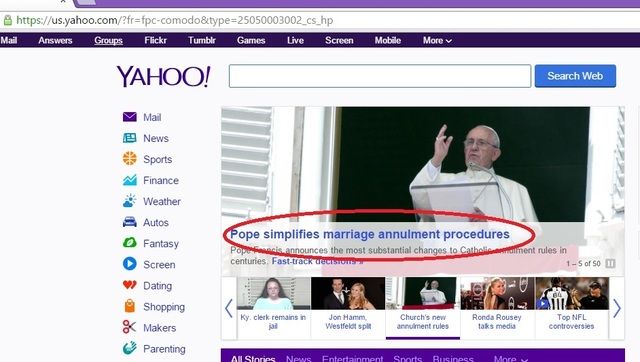Click the browser address bar URL
Image resolution: width=640 pixels, height=362 pixels.
pyautogui.click(x=175, y=20)
